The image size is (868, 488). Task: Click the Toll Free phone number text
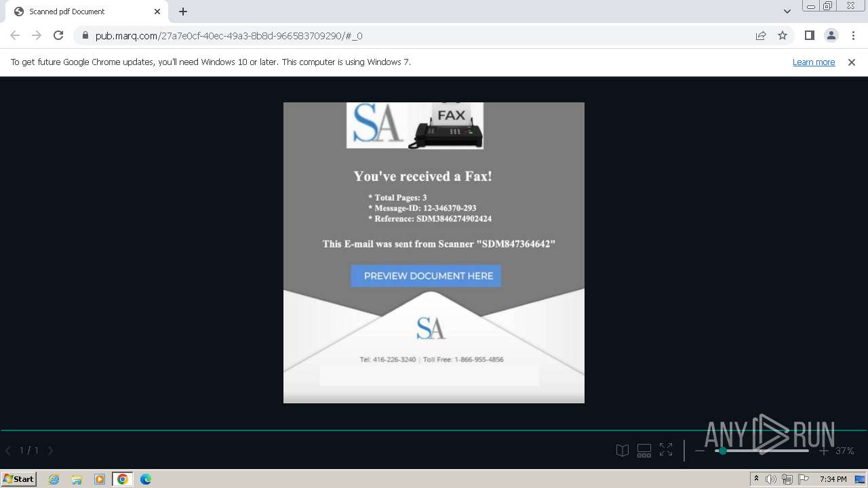click(463, 359)
